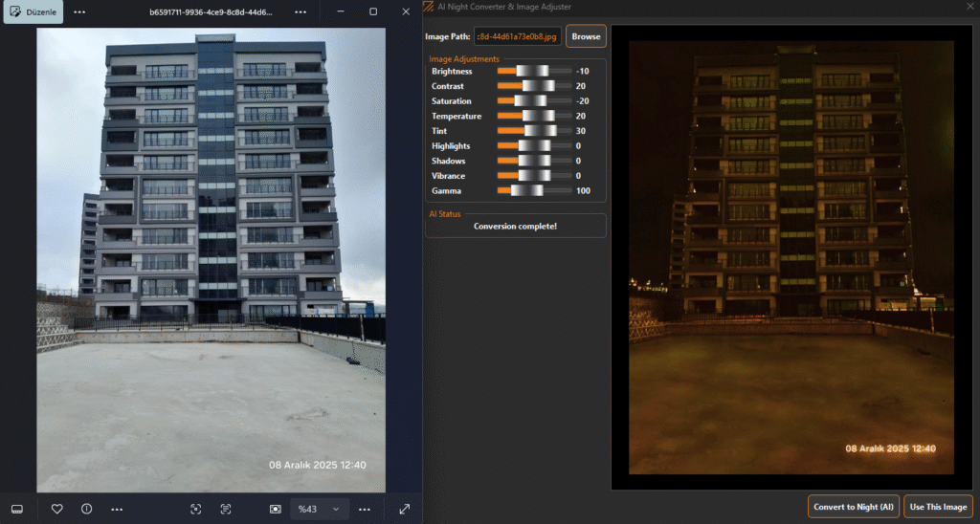Open the file info panel icon
The image size is (980, 524).
coord(86,509)
